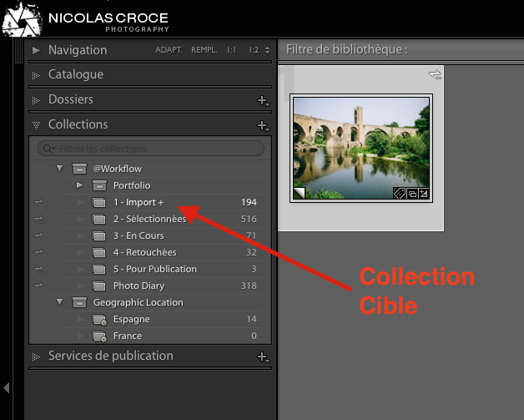
Task: Click the collection membership badge on the thumbnail
Action: pyautogui.click(x=411, y=194)
